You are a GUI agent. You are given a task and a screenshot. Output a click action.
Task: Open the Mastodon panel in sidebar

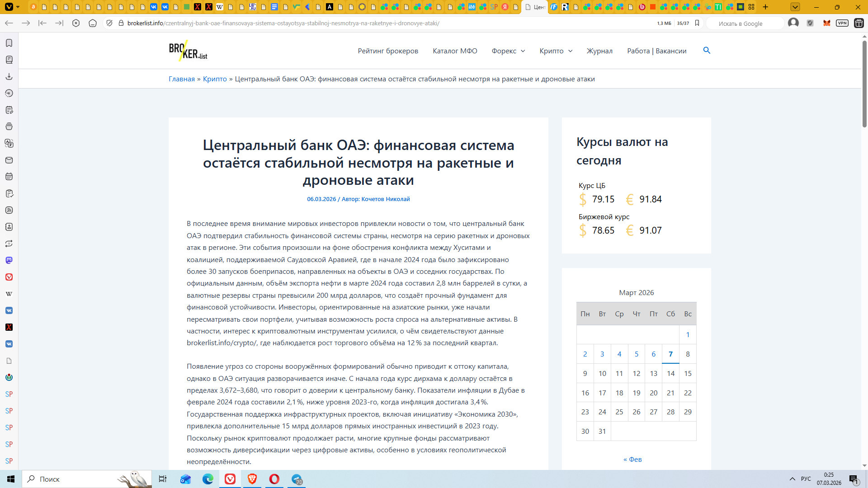click(x=9, y=260)
